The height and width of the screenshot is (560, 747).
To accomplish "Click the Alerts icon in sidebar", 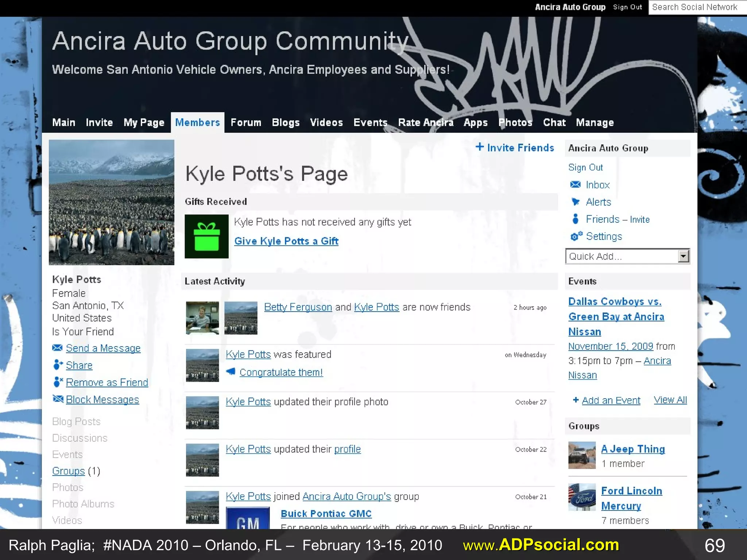I will (x=575, y=202).
